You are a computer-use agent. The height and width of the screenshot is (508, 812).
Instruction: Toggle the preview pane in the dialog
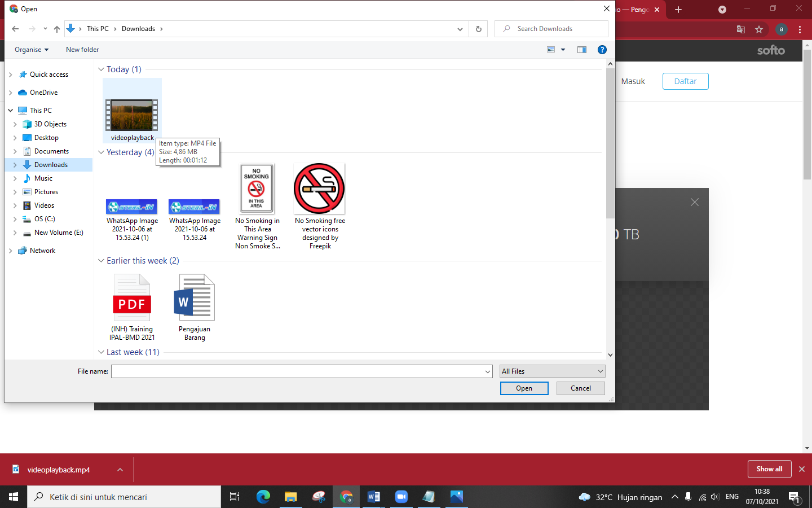(581, 50)
